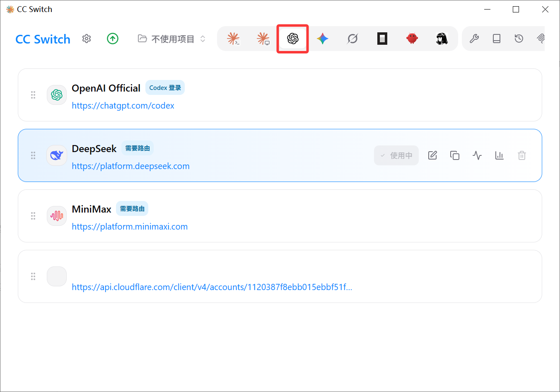Select the DeepSeek provider name
The width and height of the screenshot is (560, 392).
[94, 149]
